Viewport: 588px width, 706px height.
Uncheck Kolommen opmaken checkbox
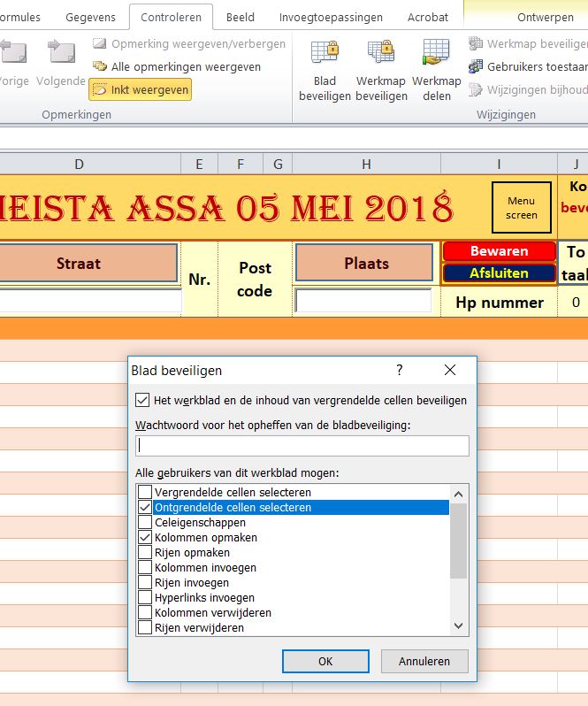145,537
